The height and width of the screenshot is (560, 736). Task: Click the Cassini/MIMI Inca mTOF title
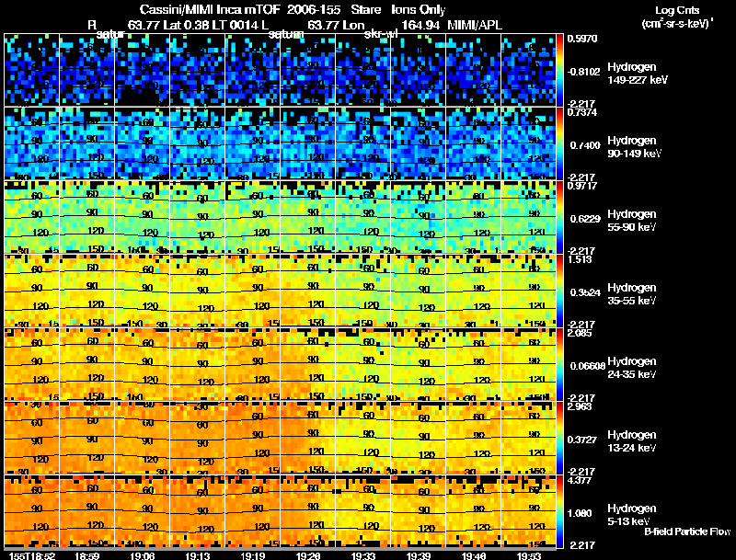click(210, 10)
